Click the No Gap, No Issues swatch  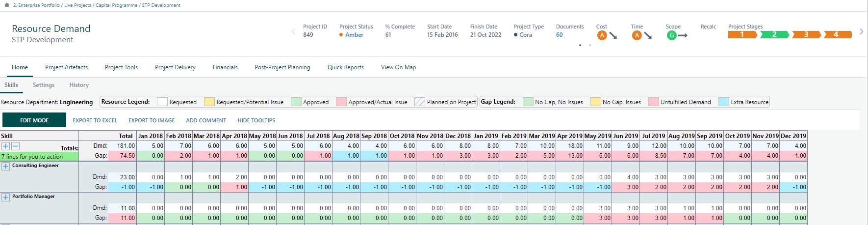528,102
